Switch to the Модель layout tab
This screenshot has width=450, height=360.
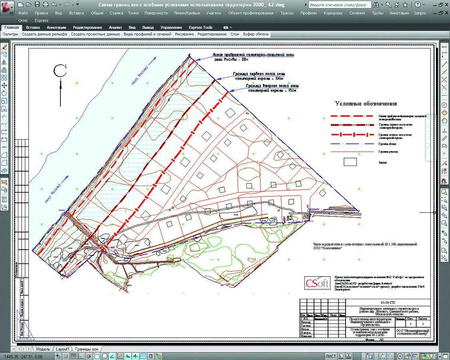click(x=43, y=349)
